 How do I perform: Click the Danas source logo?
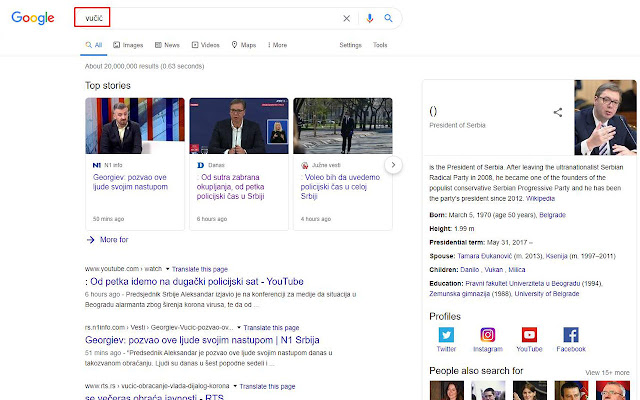(200, 165)
